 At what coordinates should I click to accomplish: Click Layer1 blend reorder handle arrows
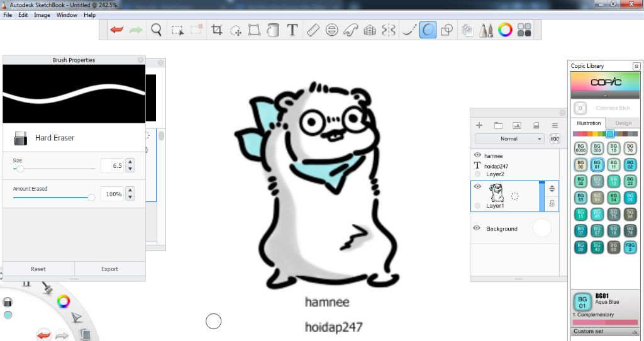(x=552, y=189)
